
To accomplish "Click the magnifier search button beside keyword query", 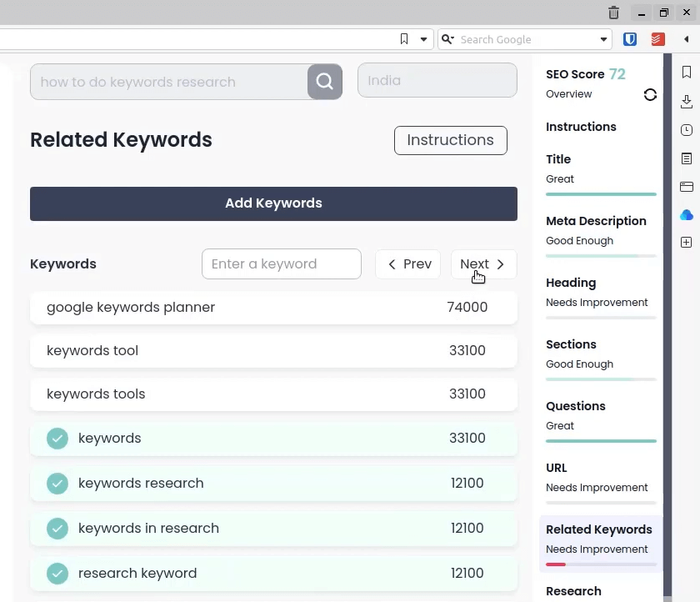I will point(324,81).
